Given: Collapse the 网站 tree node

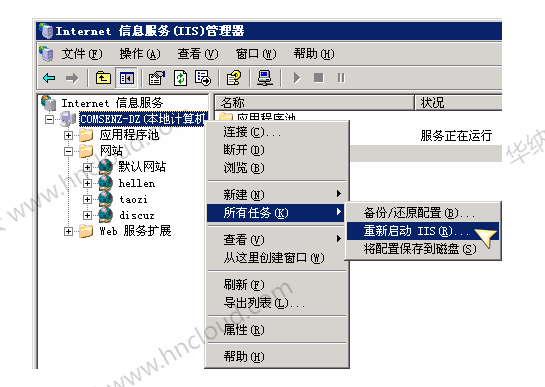Looking at the screenshot, I should (68, 151).
